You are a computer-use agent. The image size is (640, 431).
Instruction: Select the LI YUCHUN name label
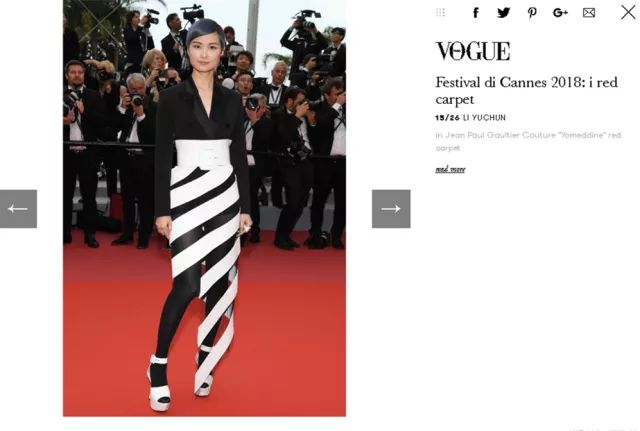point(484,118)
